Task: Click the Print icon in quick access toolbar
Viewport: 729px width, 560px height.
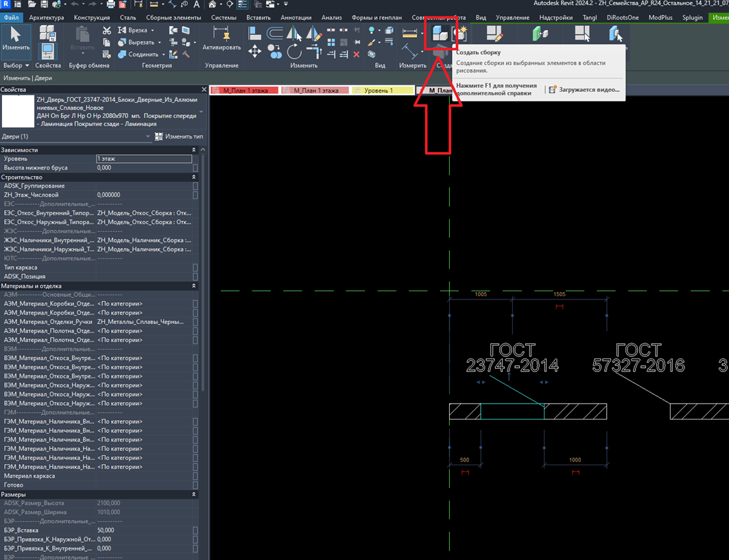Action: coord(110,4)
